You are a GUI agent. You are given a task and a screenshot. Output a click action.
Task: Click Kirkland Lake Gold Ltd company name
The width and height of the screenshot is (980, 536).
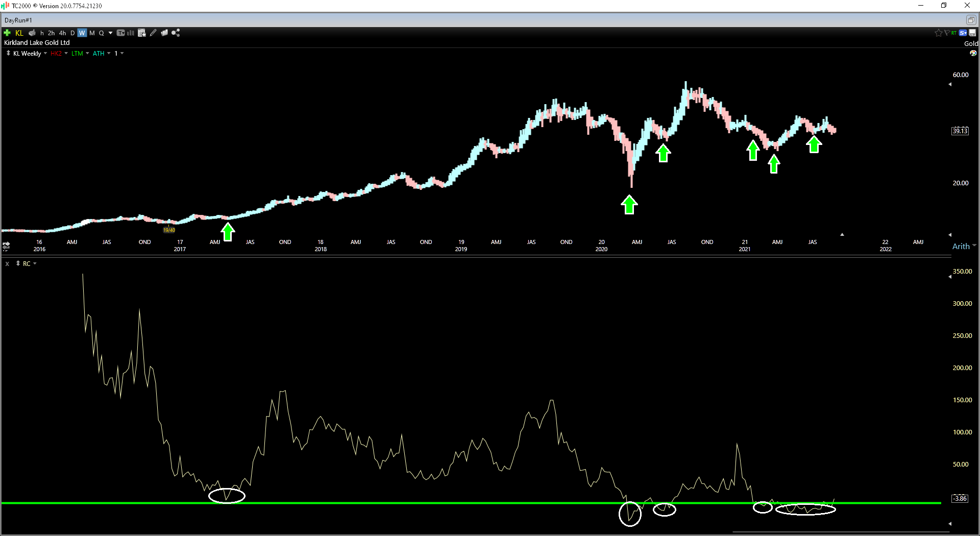(x=37, y=43)
